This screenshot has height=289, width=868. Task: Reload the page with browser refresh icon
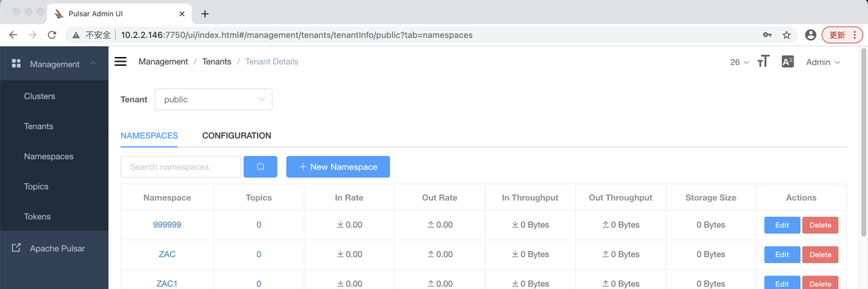tap(52, 35)
